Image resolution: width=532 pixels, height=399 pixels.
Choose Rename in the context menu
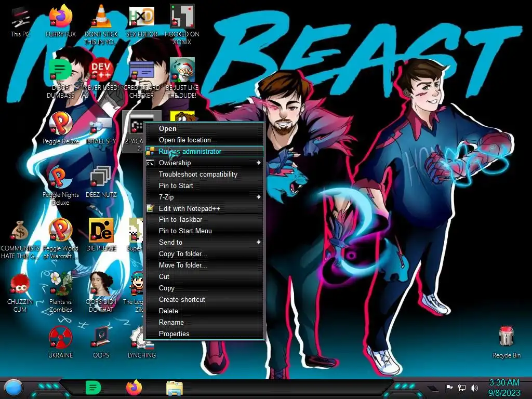(x=205, y=322)
